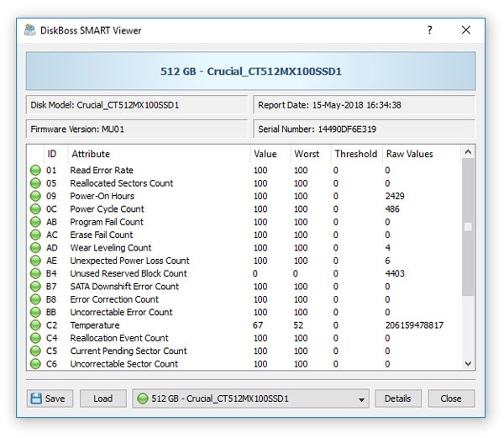Screen dimensions: 504x438
Task: Close the SMART Viewer window
Action: 465,30
